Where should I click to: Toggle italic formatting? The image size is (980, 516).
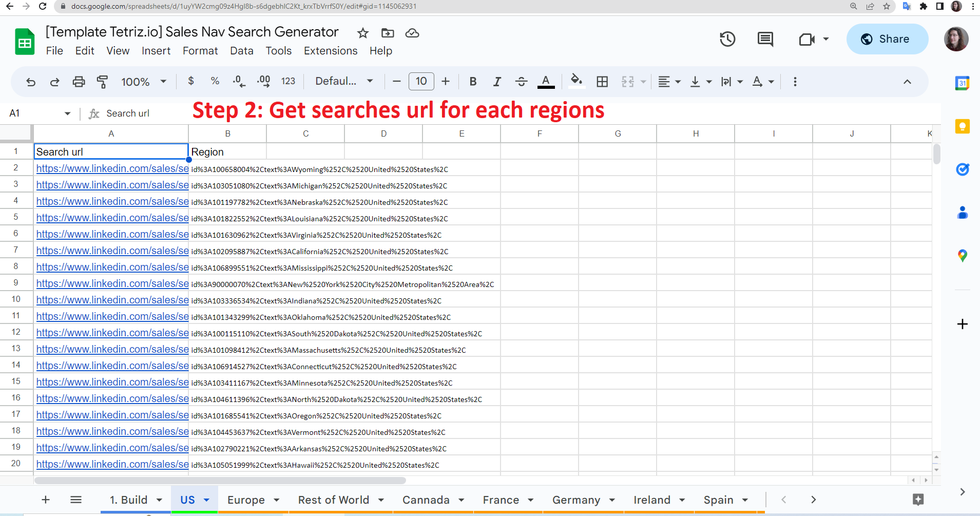497,82
